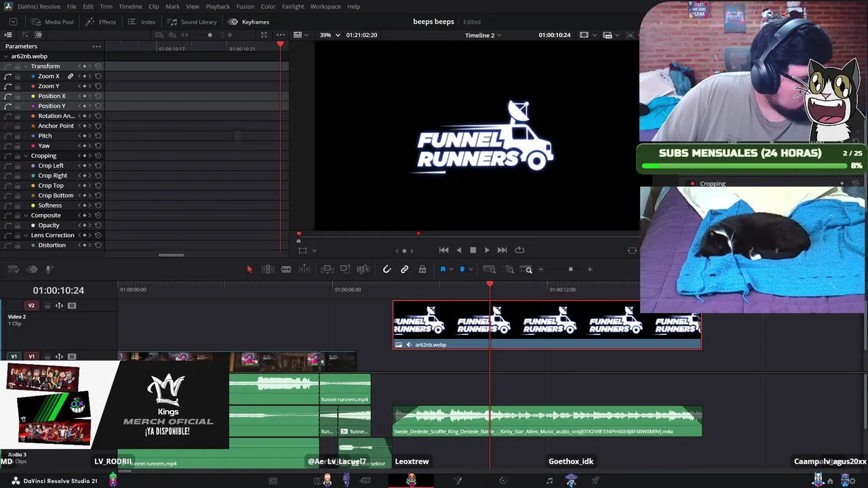
Task: Jump to last frame in viewer
Action: tap(502, 250)
